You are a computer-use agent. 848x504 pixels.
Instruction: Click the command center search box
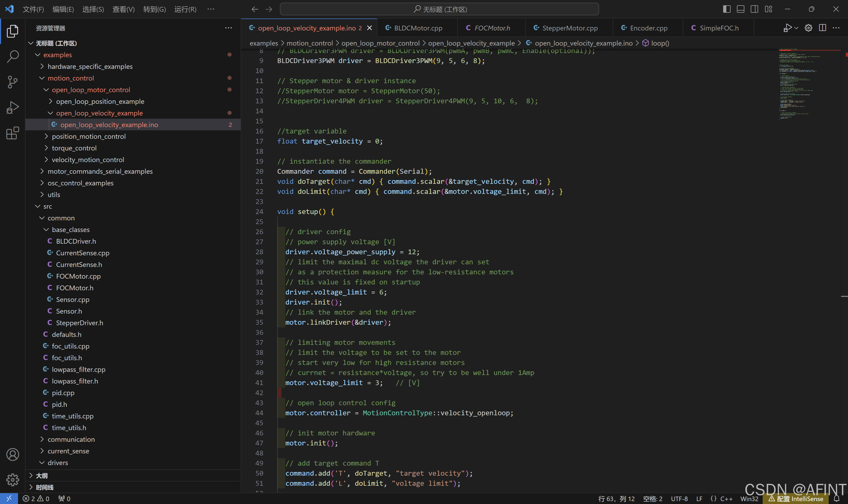click(x=440, y=9)
